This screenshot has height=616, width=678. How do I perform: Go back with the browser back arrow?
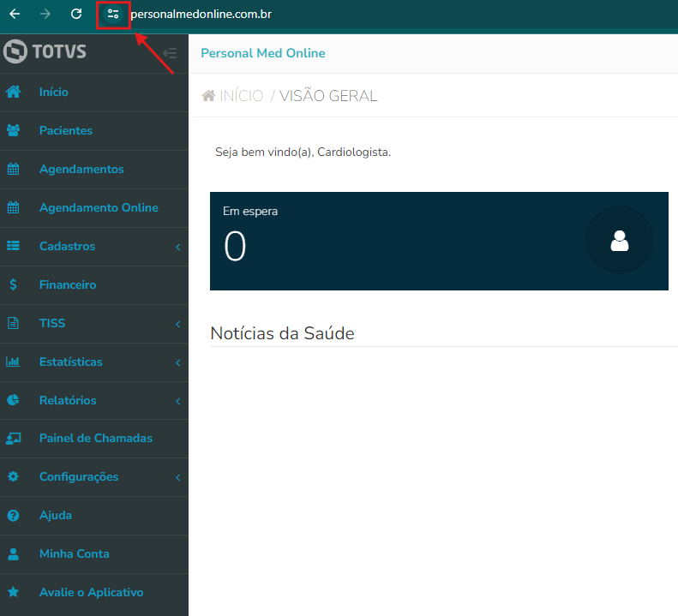pos(15,14)
